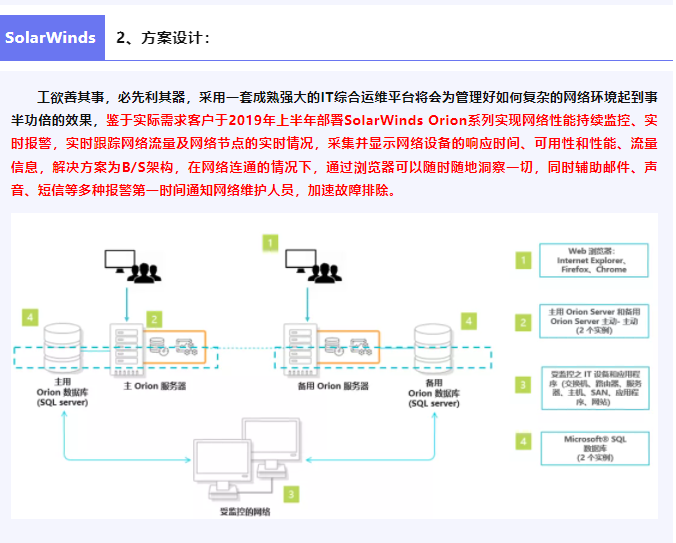Click the "Microsoft® SQL 数据库" legend box
The image size is (676, 543).
coord(595,448)
